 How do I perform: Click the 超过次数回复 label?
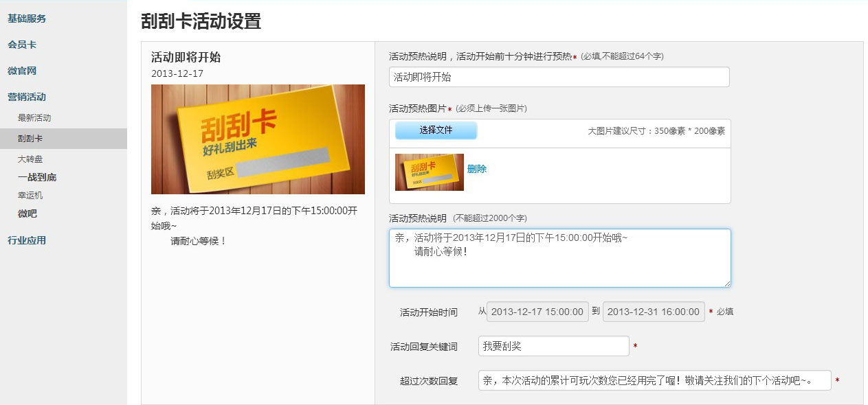429,381
